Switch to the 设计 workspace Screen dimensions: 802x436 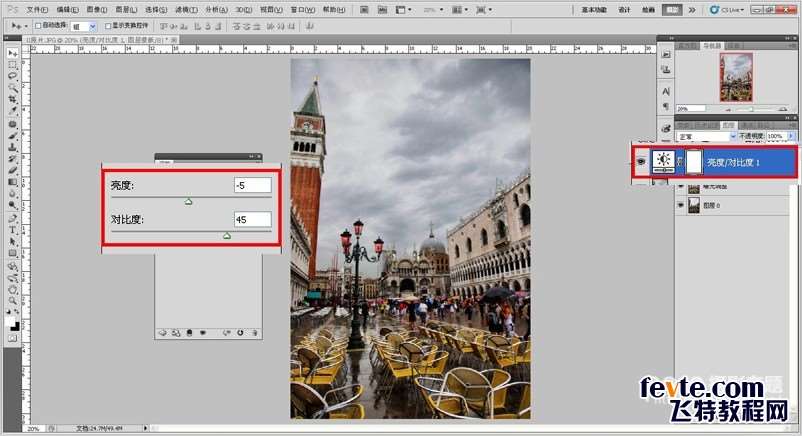coord(625,10)
